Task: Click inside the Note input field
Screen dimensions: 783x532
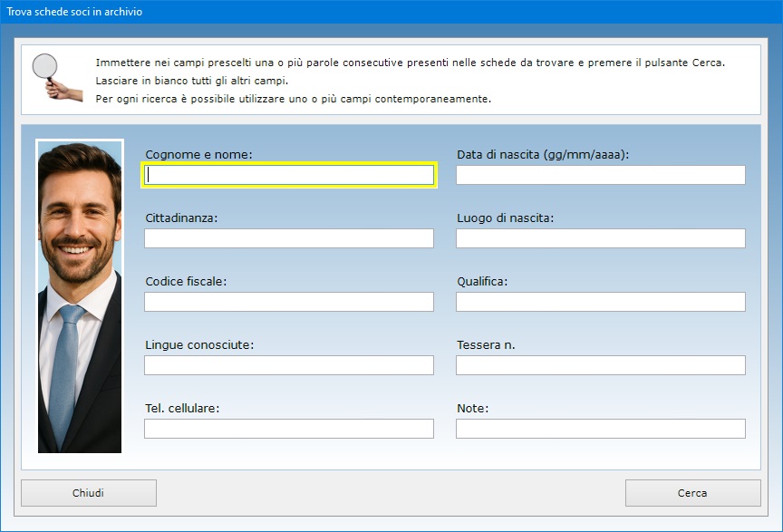Action: (x=600, y=429)
